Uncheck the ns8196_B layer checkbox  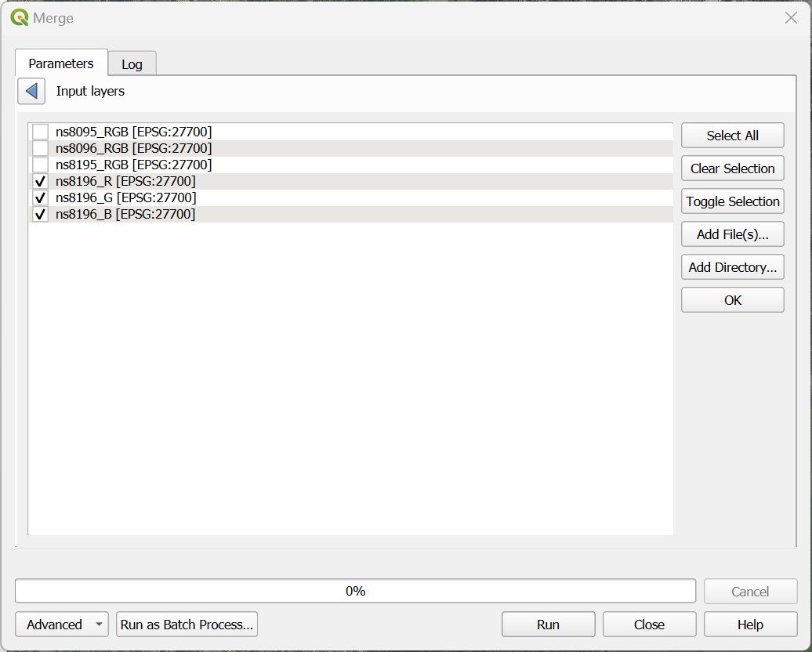(41, 215)
